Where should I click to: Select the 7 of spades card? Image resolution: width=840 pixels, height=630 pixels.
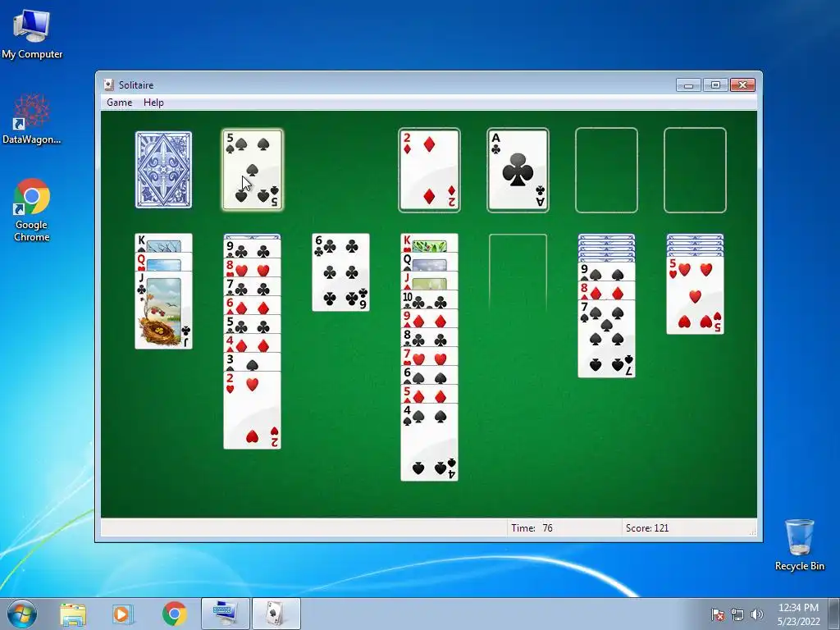click(606, 339)
